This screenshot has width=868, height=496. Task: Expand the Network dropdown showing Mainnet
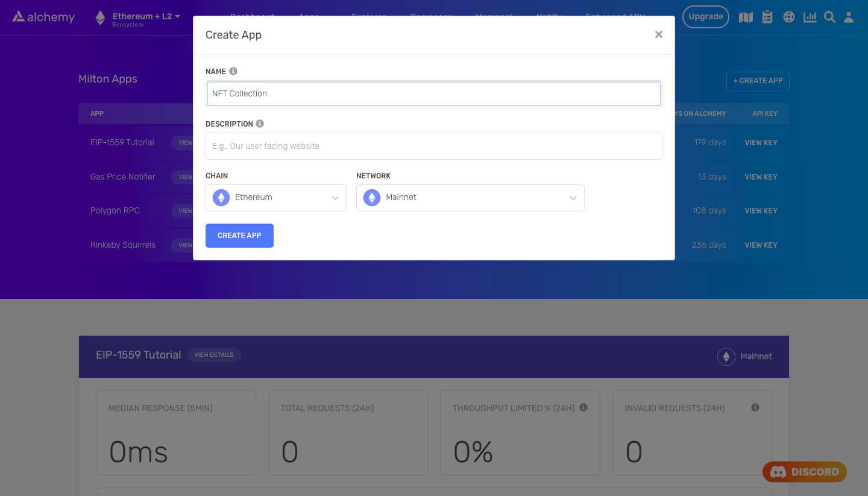pyautogui.click(x=470, y=198)
